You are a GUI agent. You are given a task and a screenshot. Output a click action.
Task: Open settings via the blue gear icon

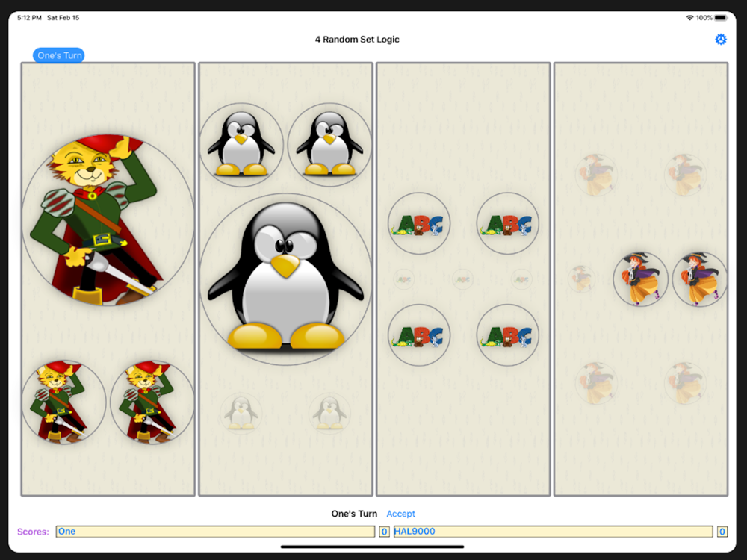(720, 39)
